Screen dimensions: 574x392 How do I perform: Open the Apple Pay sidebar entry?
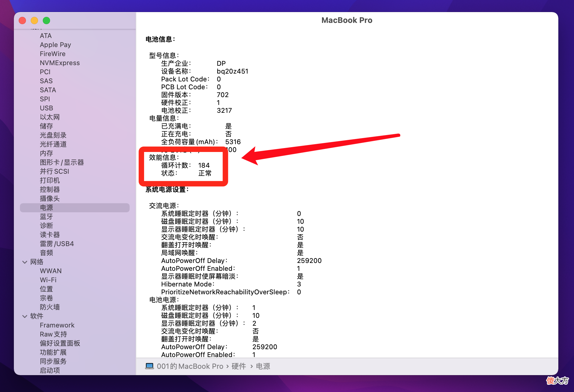pyautogui.click(x=55, y=45)
